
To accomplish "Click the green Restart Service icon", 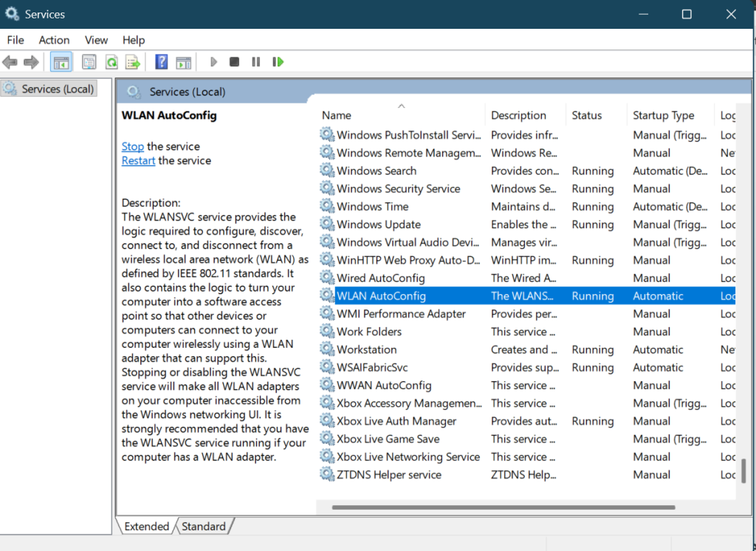I will [278, 62].
